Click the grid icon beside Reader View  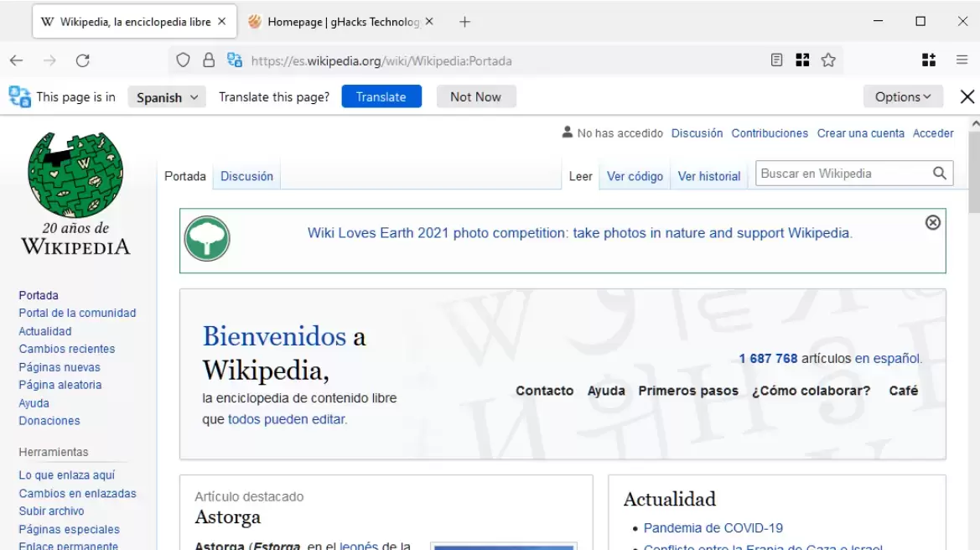(802, 60)
